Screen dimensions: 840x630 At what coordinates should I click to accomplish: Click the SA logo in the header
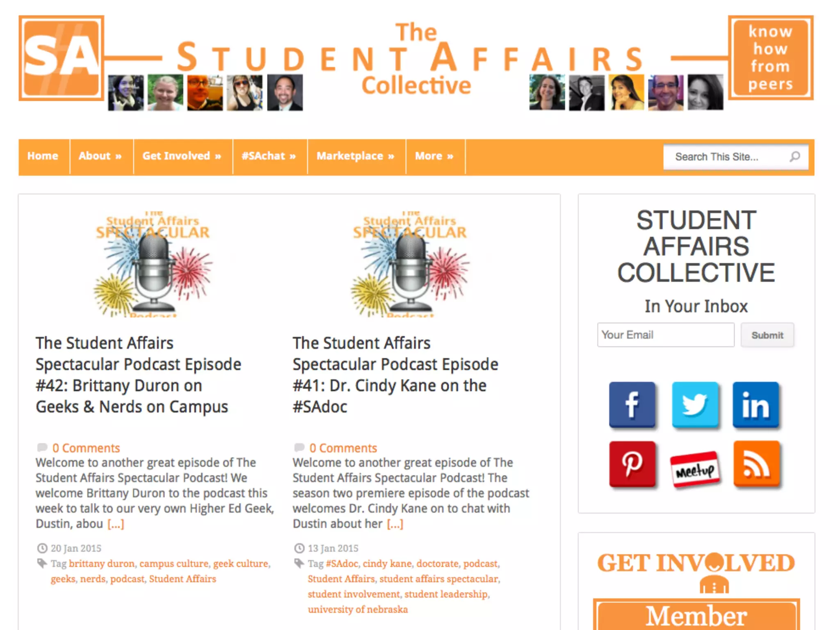pyautogui.click(x=61, y=58)
